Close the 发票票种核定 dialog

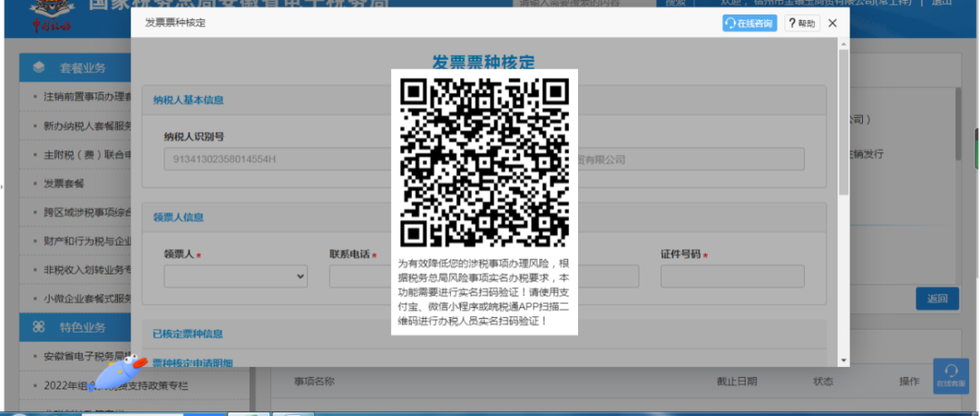(832, 24)
